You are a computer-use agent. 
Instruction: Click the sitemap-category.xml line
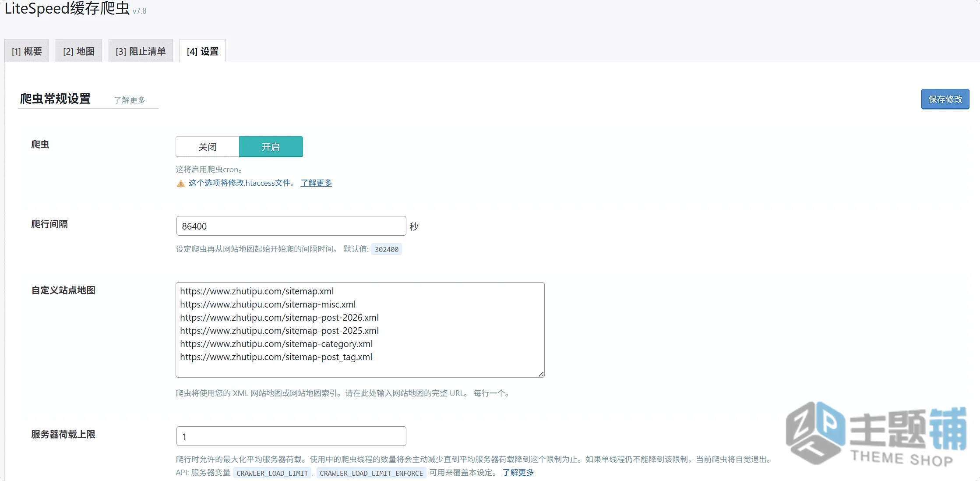point(276,344)
